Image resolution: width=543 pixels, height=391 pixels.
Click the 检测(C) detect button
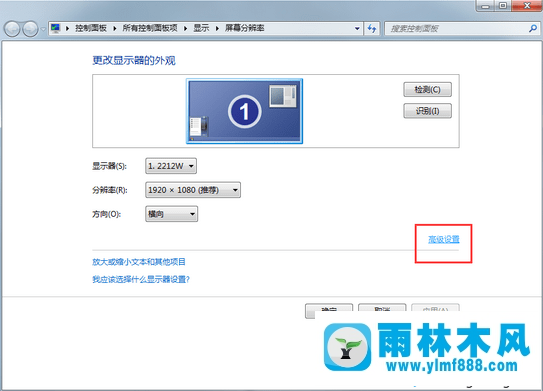point(427,90)
